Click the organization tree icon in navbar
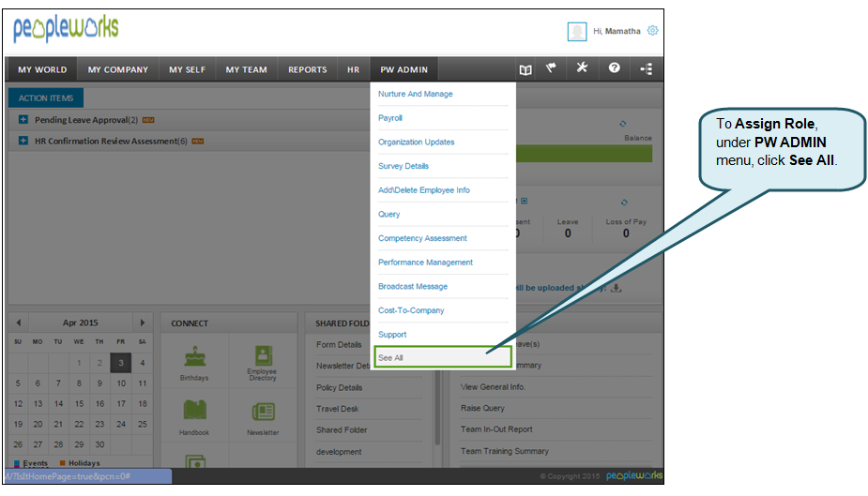The width and height of the screenshot is (868, 496). click(x=646, y=69)
